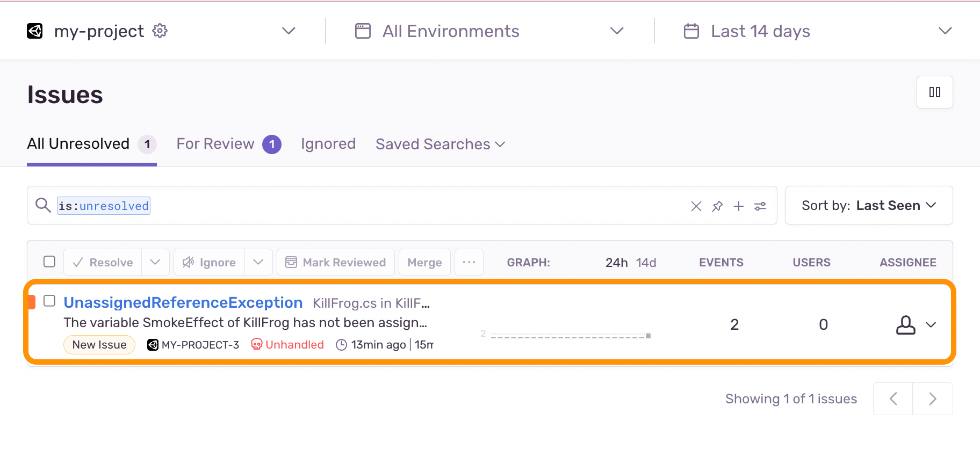Switch to the Ignored tab

(x=328, y=144)
